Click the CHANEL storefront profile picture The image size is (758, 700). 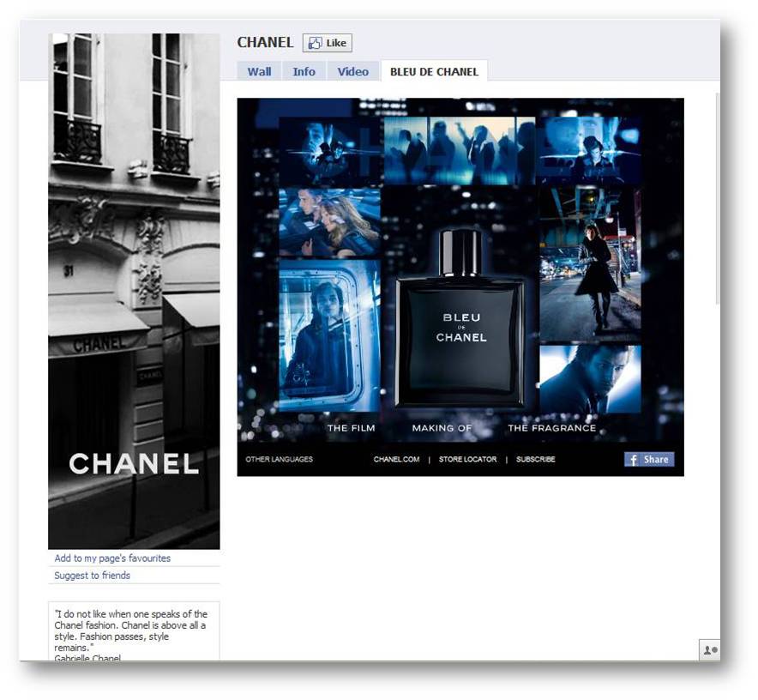coord(134,291)
